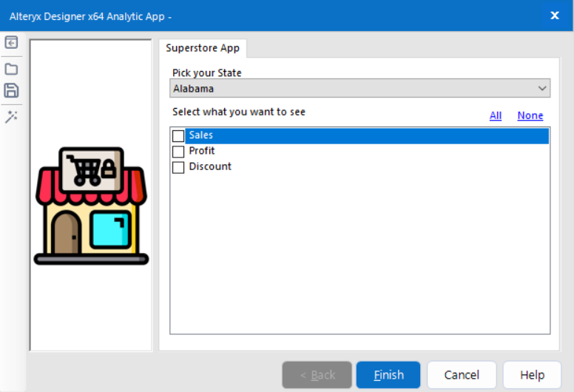Tick the Sales checkbox

(178, 136)
